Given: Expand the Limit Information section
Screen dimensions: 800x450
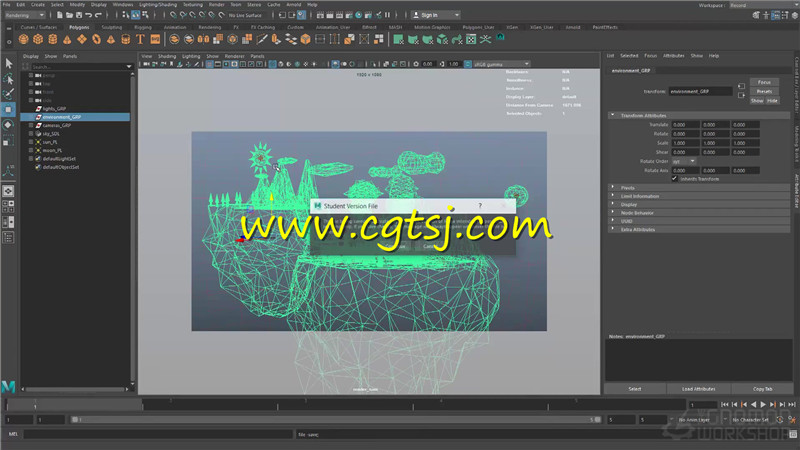Looking at the screenshot, I should [x=613, y=196].
